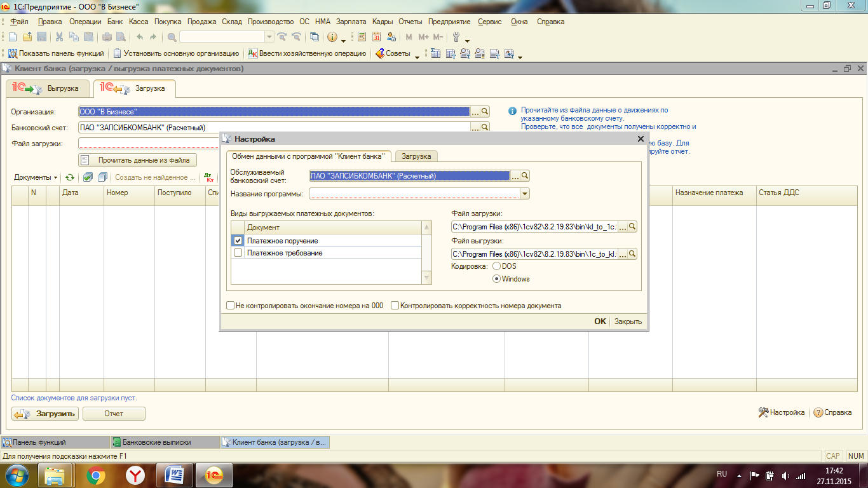Click the Загрузить button
This screenshot has height=488, width=868.
[44, 414]
